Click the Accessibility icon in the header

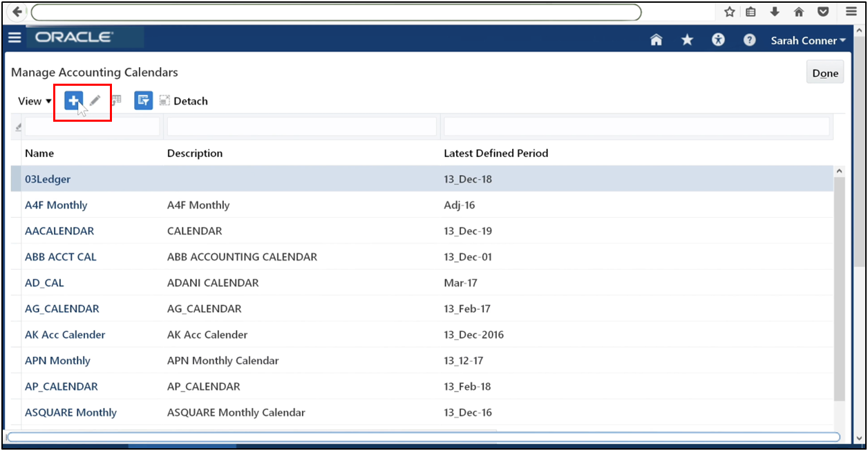718,40
